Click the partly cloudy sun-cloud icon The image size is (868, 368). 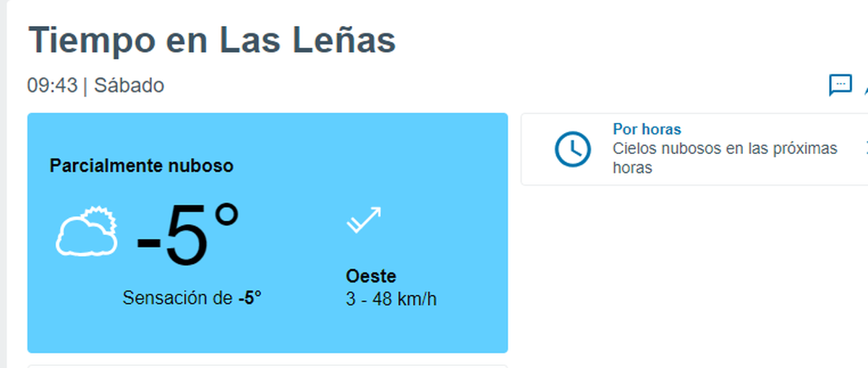(87, 231)
